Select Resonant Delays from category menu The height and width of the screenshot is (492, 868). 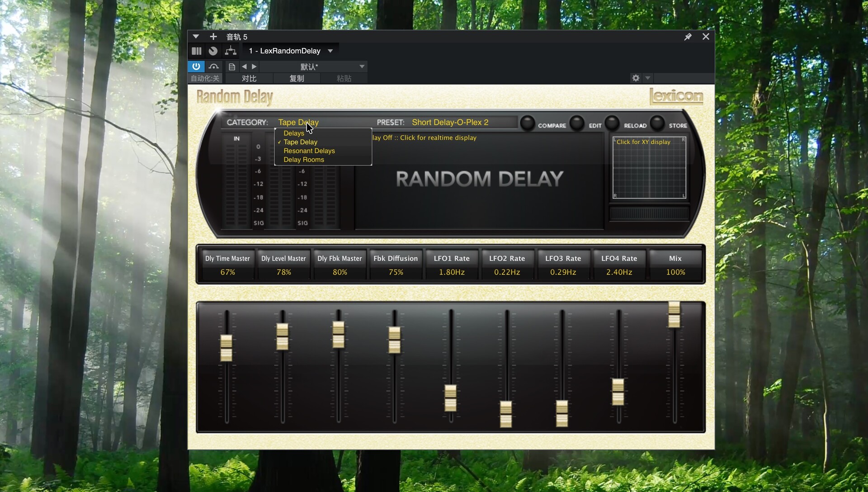tap(309, 151)
